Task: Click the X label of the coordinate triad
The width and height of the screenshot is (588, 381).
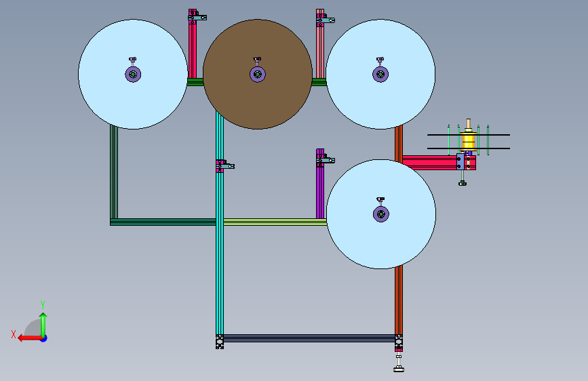Action: (x=14, y=334)
